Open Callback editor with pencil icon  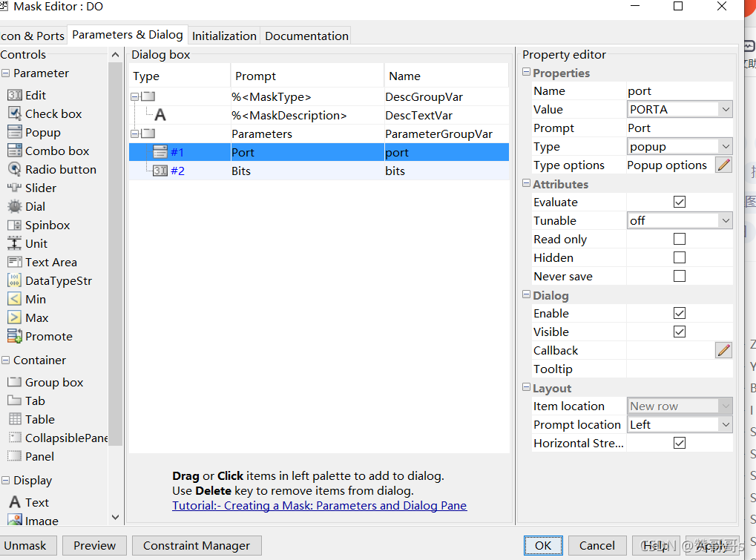click(723, 350)
